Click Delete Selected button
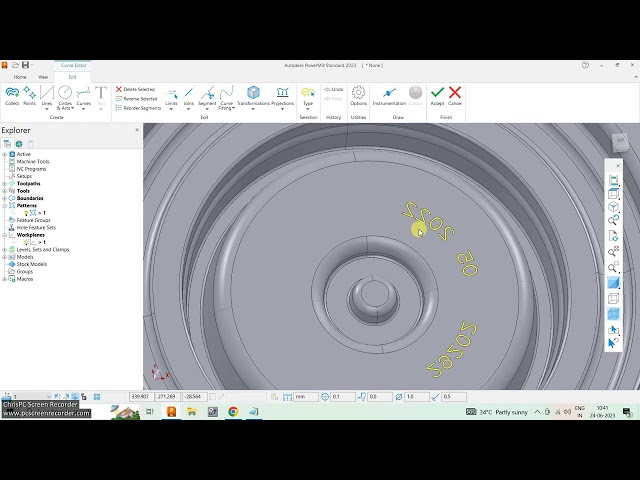This screenshot has height=480, width=640. [136, 89]
